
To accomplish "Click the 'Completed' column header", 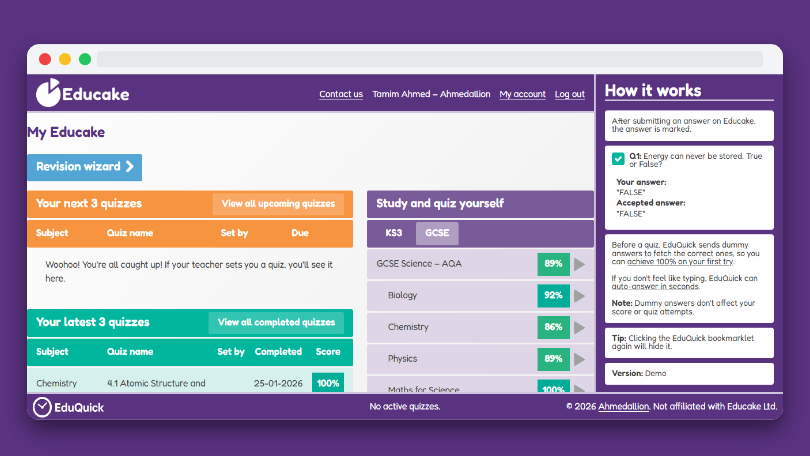I will tap(278, 352).
